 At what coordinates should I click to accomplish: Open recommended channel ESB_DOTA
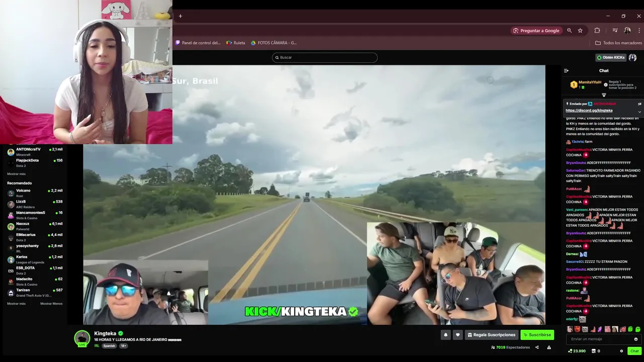point(35,270)
